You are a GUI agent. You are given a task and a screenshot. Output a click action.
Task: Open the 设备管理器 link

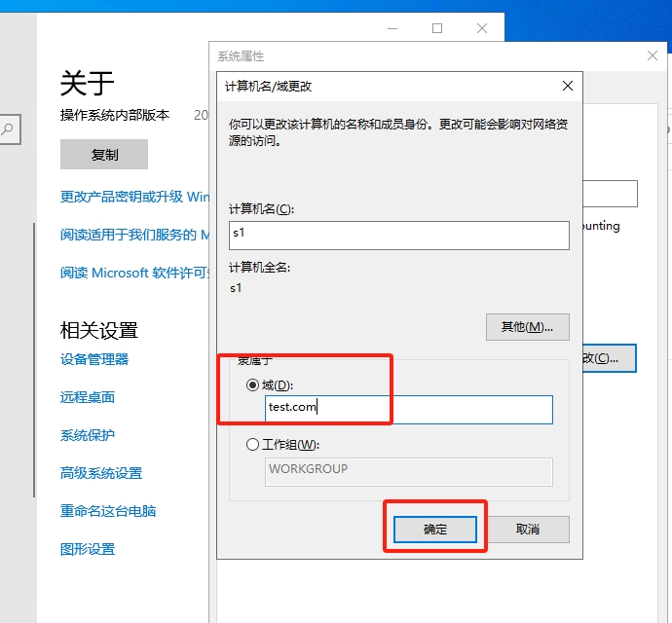[x=94, y=359]
